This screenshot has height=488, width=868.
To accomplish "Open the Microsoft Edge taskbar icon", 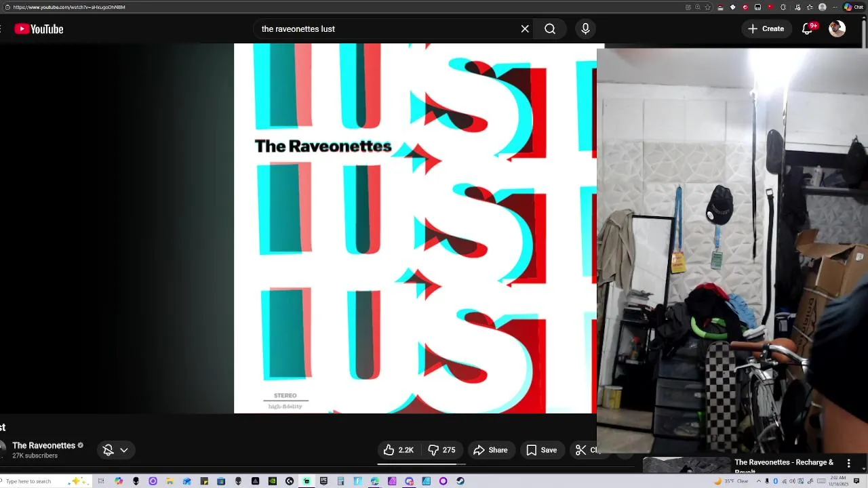I will pyautogui.click(x=374, y=481).
